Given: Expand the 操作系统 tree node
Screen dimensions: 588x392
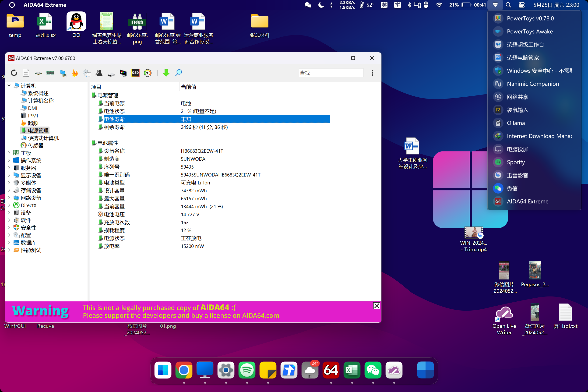Looking at the screenshot, I should pos(9,160).
